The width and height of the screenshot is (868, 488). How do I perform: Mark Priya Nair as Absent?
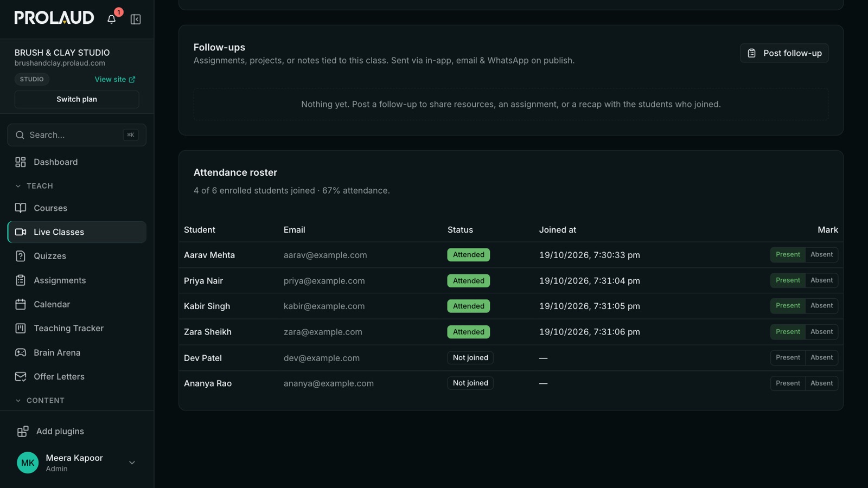pyautogui.click(x=821, y=280)
